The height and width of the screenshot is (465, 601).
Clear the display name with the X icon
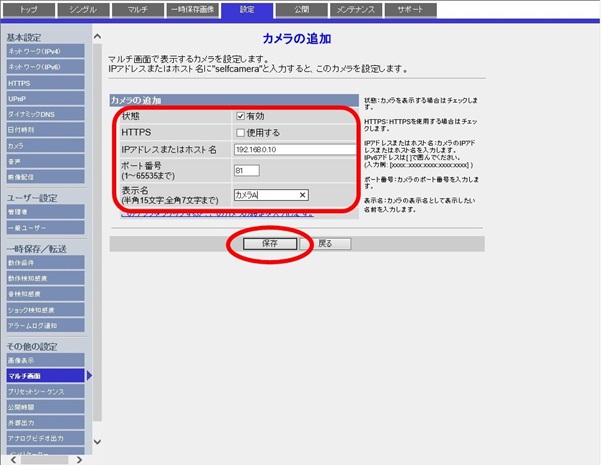click(x=302, y=195)
